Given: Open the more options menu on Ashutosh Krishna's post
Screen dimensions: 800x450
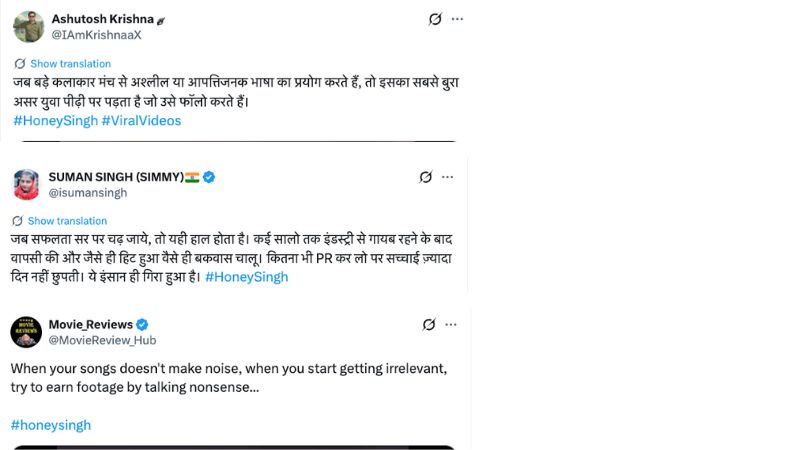Looking at the screenshot, I should pos(457,19).
